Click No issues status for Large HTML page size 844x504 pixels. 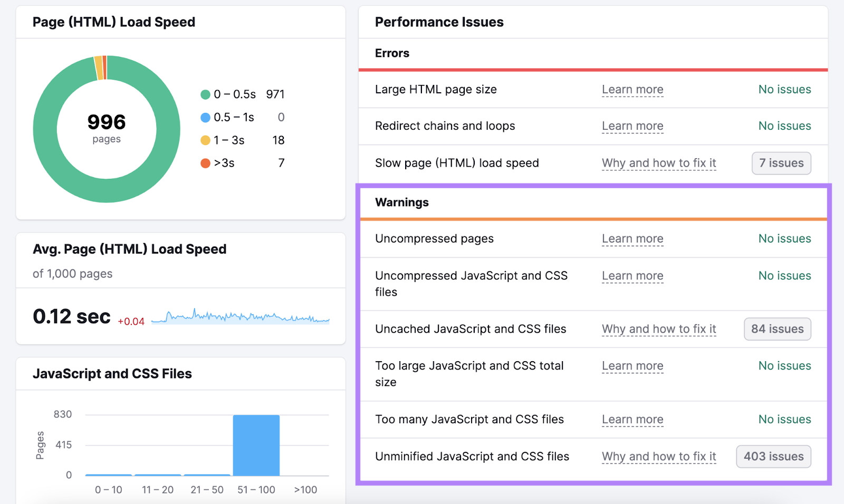tap(785, 90)
